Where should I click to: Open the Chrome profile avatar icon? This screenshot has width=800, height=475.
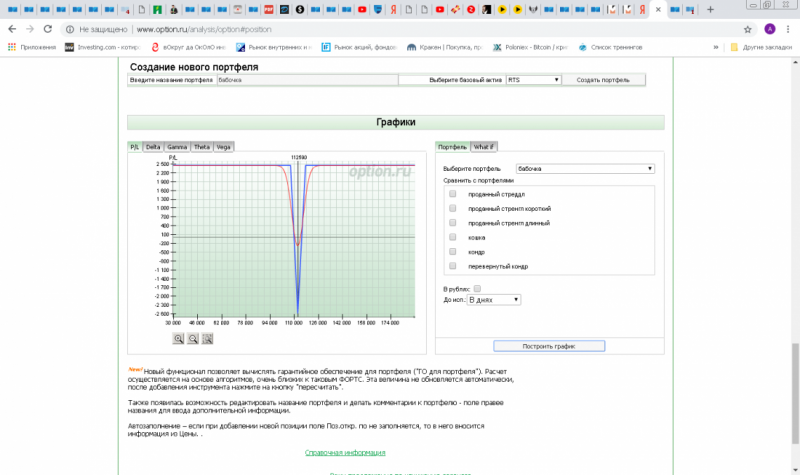click(x=769, y=29)
